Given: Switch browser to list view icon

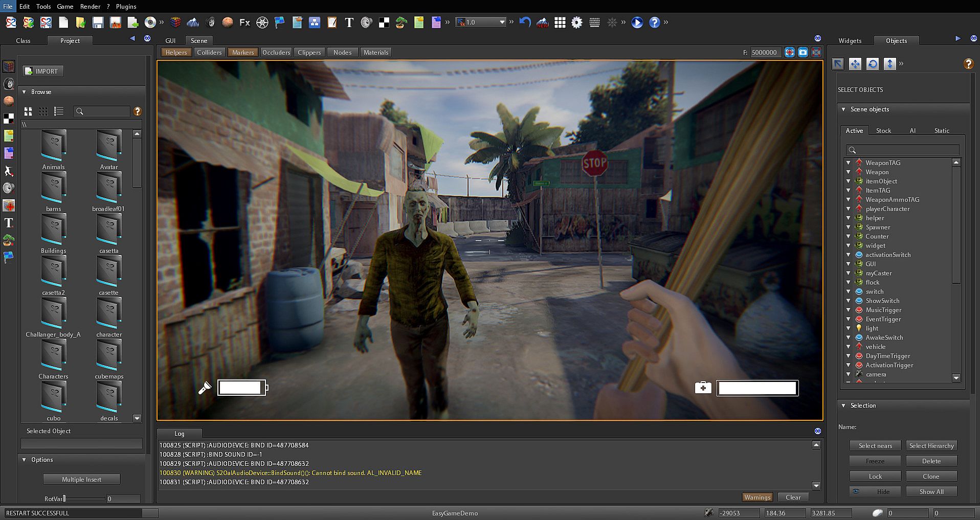Looking at the screenshot, I should pos(59,111).
